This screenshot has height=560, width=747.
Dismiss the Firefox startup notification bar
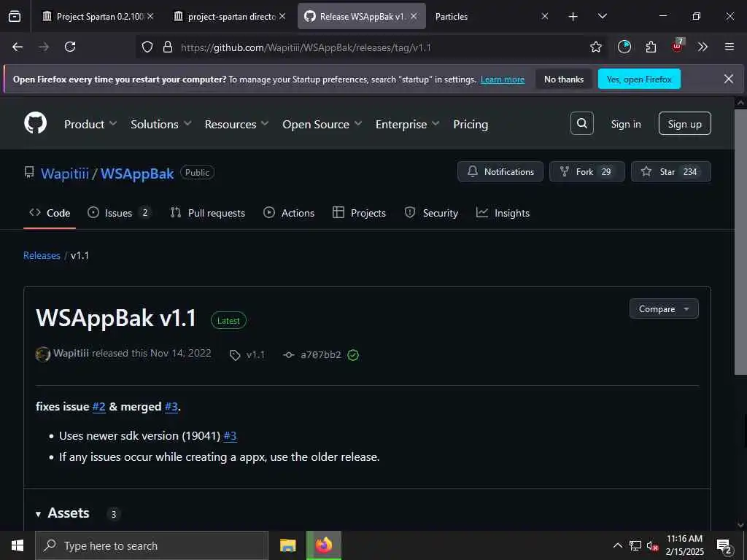729,79
